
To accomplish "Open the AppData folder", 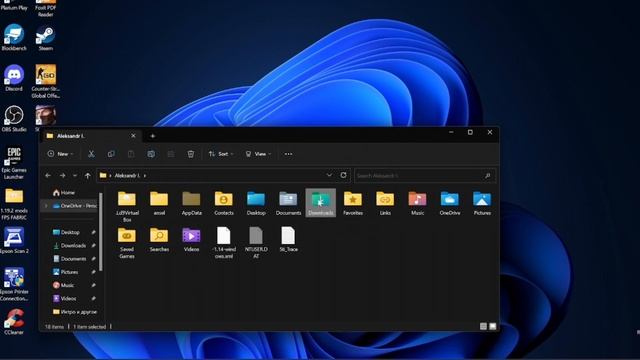I will pyautogui.click(x=191, y=203).
